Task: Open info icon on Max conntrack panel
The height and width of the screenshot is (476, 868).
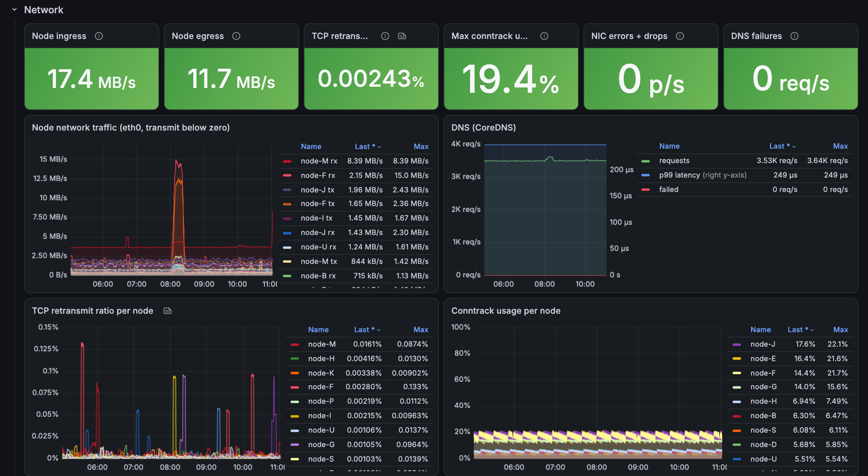Action: coord(544,36)
